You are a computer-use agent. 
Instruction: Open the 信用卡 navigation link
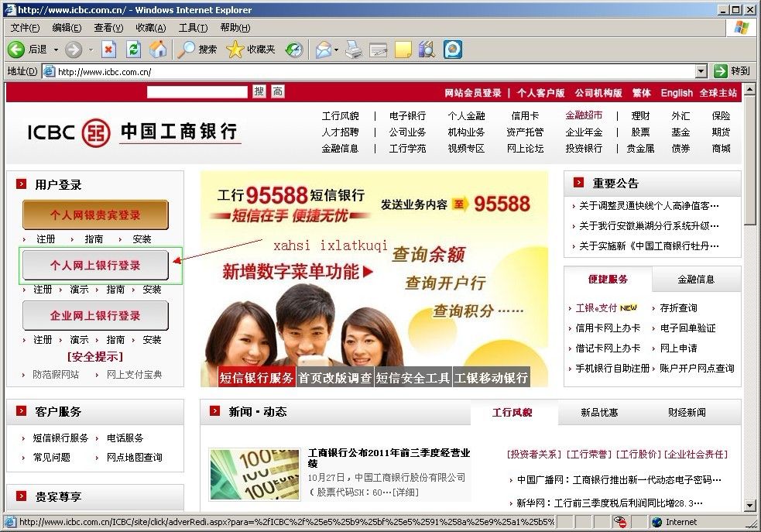[x=525, y=115]
